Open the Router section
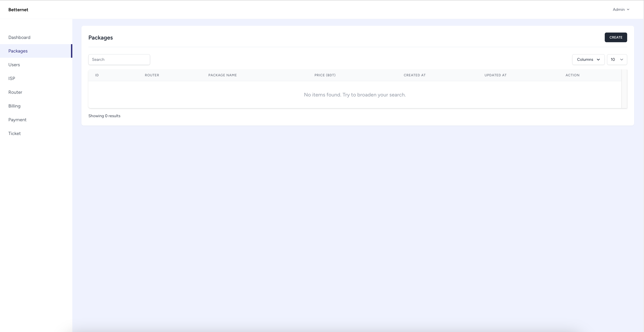This screenshot has width=644, height=332. [15, 92]
